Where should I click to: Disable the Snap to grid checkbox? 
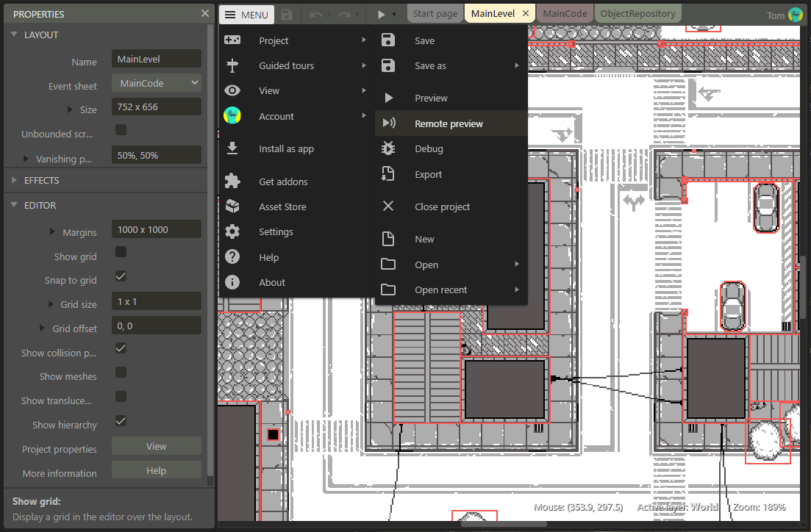click(x=121, y=276)
